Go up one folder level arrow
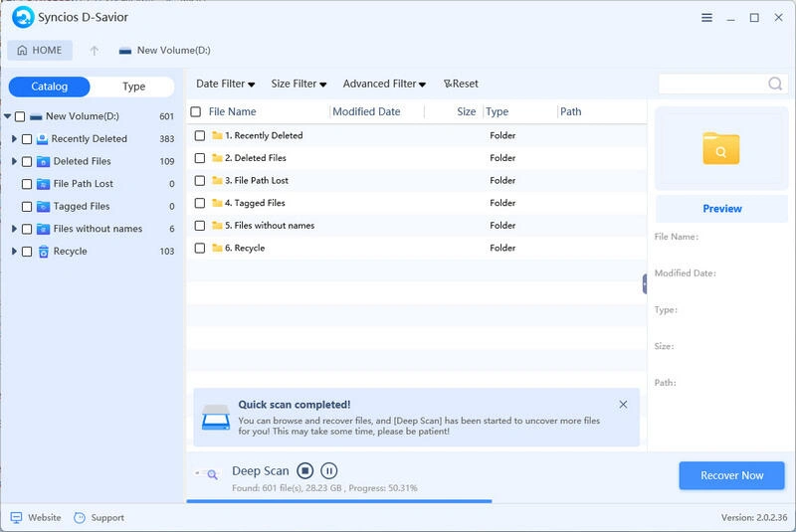This screenshot has height=532, width=796. coord(95,51)
